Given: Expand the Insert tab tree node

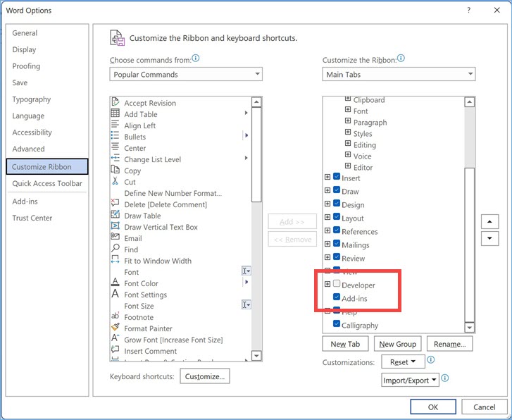Looking at the screenshot, I should point(327,178).
